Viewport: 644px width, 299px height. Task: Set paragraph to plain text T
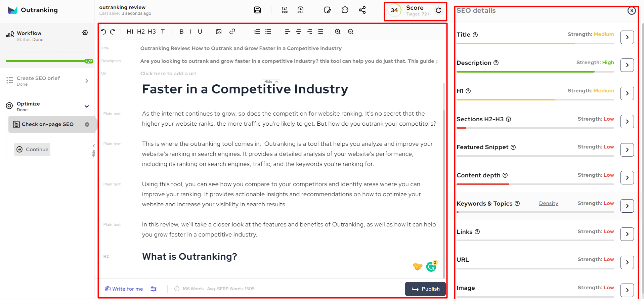tap(163, 32)
